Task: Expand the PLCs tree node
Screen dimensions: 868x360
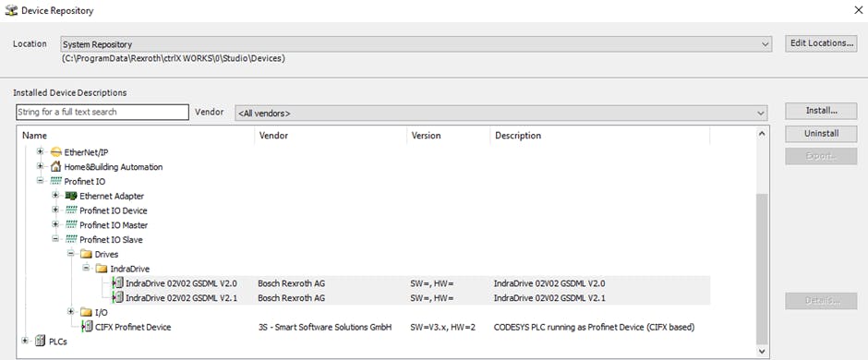Action: tap(24, 342)
